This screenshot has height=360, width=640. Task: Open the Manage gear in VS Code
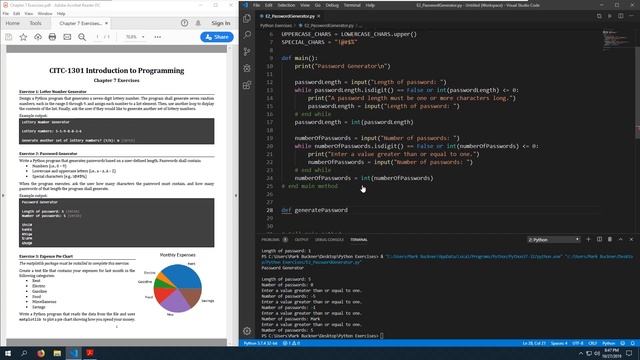[x=247, y=331]
